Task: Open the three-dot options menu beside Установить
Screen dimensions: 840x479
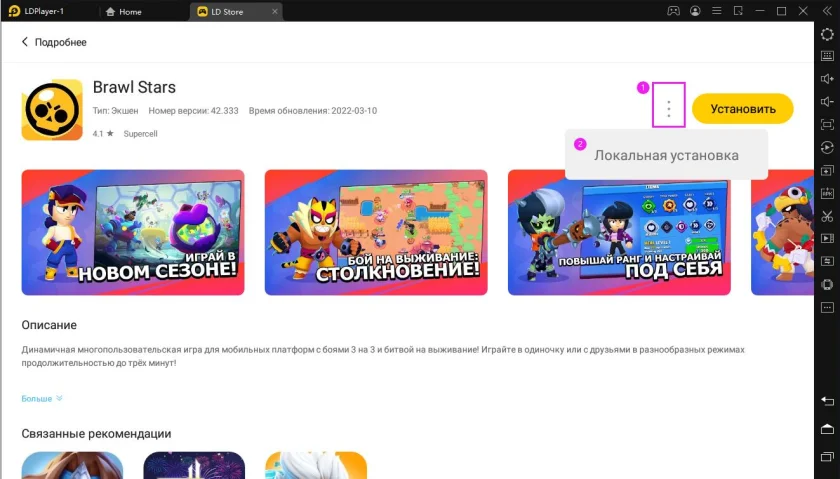Action: [x=669, y=109]
